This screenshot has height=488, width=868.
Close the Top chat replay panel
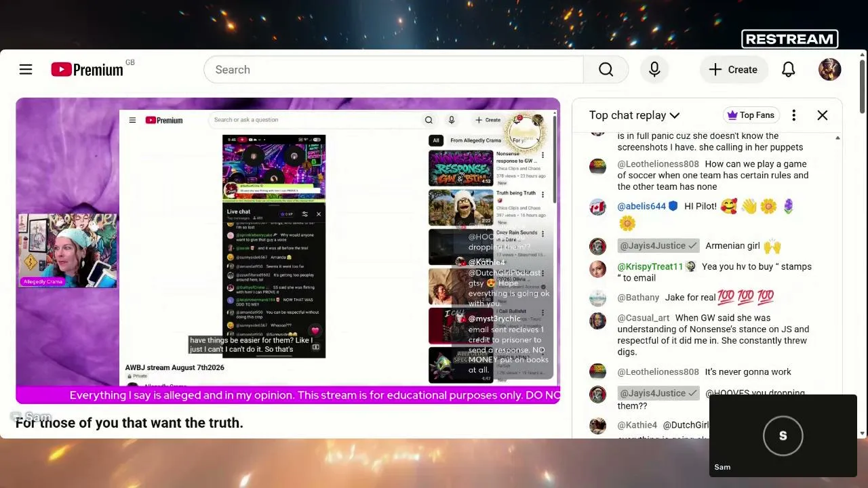click(822, 115)
